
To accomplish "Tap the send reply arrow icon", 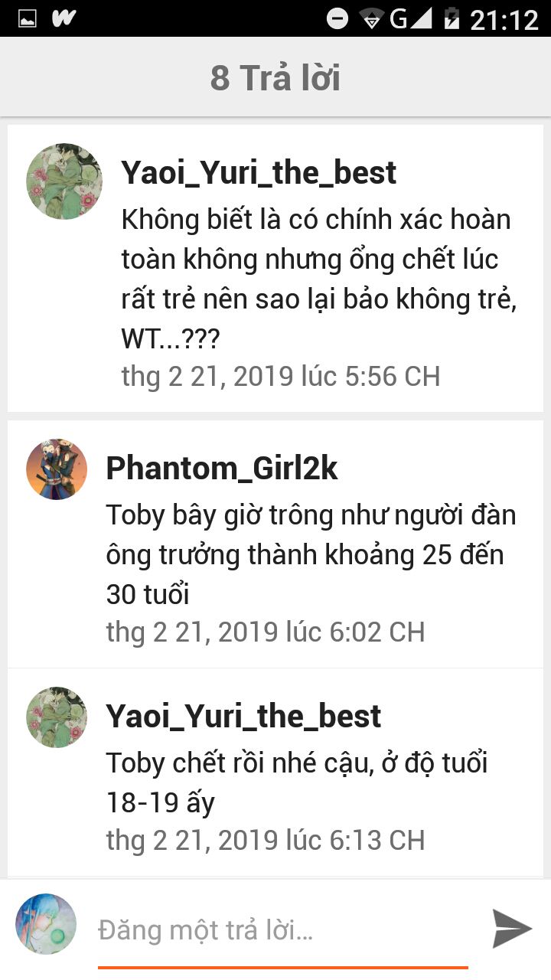I will pos(512,929).
